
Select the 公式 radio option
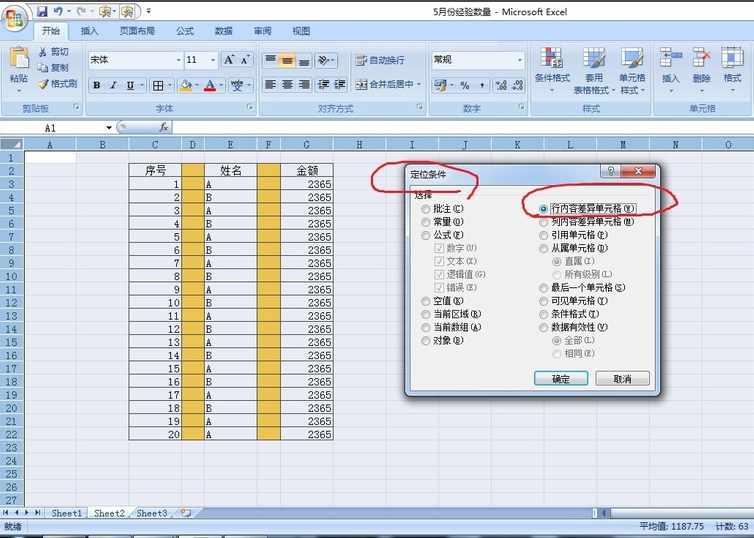click(426, 235)
